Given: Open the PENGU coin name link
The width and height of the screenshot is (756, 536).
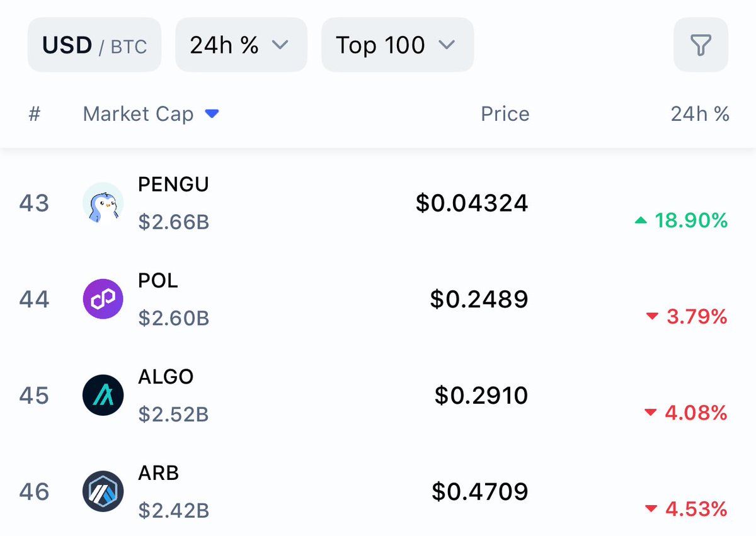Looking at the screenshot, I should [173, 185].
